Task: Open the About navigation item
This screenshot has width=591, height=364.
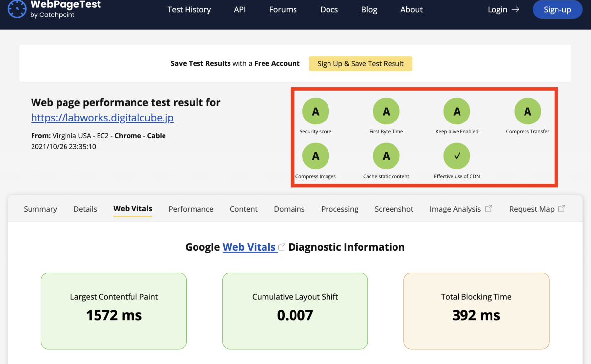Action: [412, 9]
